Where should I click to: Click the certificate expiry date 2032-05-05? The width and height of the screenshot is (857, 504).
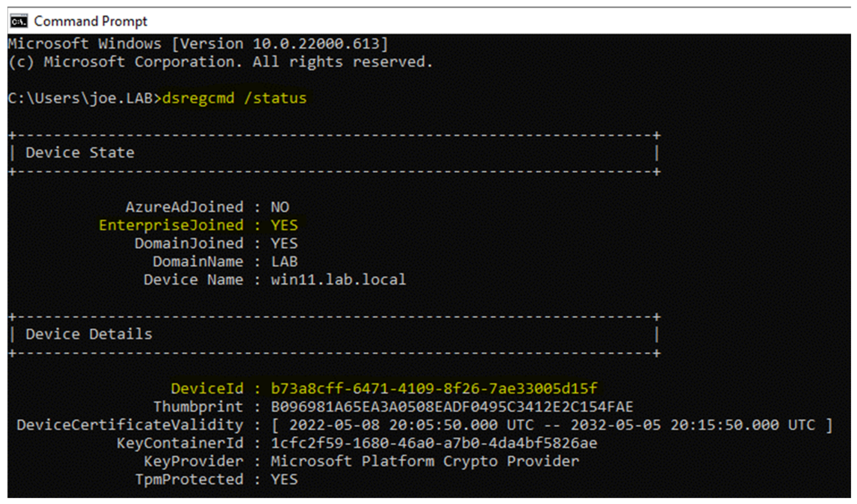pyautogui.click(x=615, y=425)
